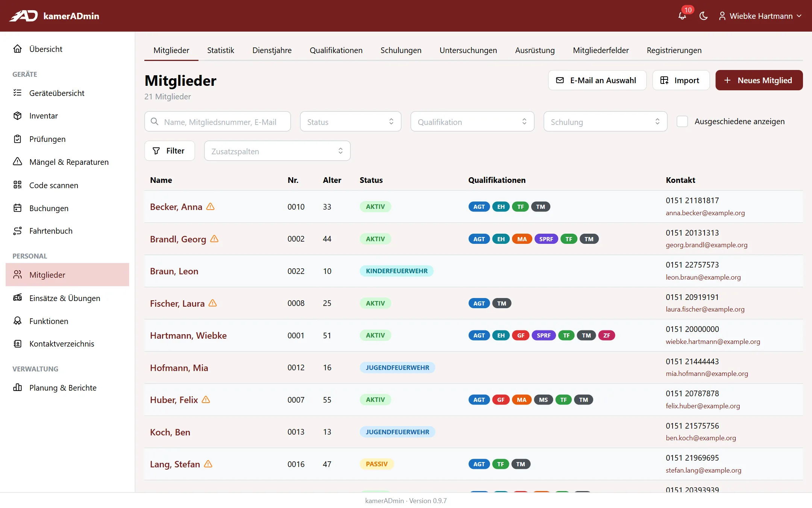
Task: Open the Qualifikation filter dropdown
Action: [x=472, y=122]
